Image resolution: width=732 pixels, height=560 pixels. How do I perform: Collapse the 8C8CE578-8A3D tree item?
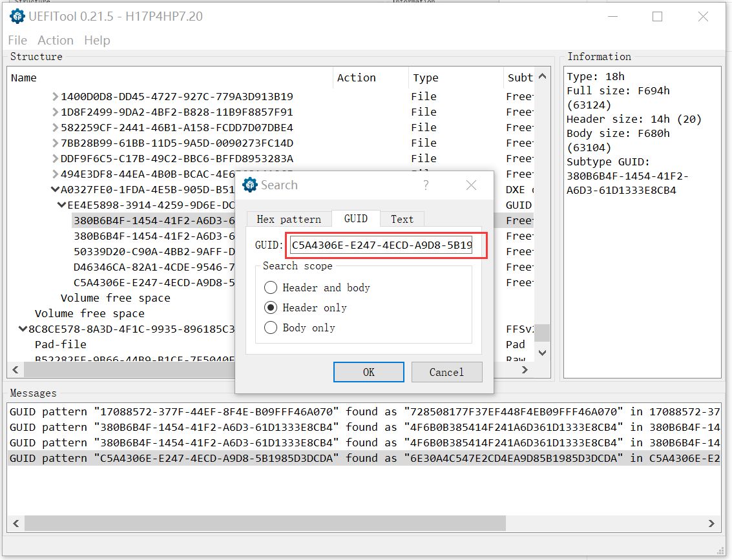[x=23, y=329]
